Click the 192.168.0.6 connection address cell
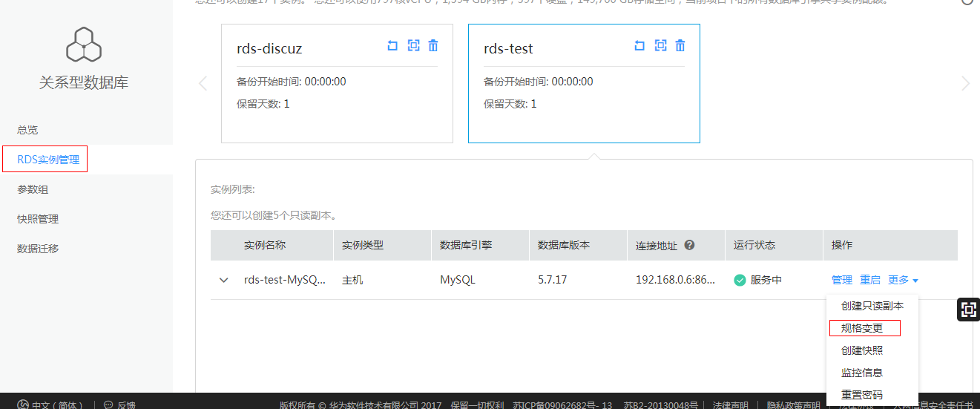Viewport: 980px width, 409px height. [x=676, y=280]
